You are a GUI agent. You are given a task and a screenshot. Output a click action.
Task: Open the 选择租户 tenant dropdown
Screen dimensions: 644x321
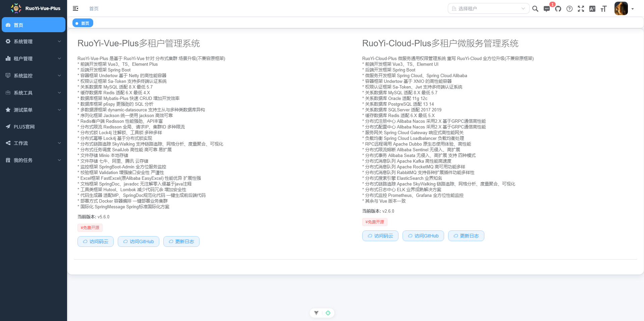click(x=488, y=8)
